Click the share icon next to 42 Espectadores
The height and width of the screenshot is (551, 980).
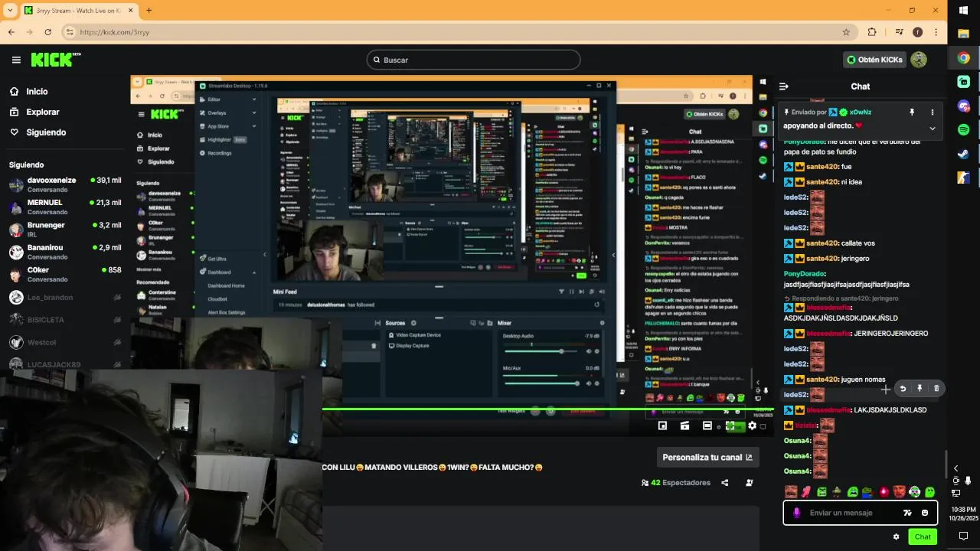point(724,483)
